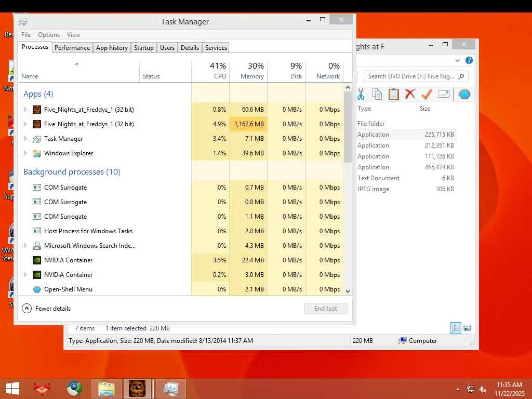Switch to the Users tab
This screenshot has height=399, width=532.
pos(167,47)
